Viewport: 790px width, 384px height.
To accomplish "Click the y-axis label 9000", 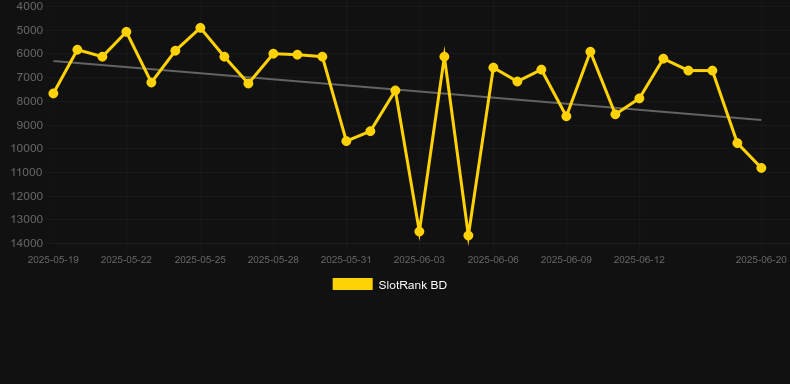I will coord(30,125).
